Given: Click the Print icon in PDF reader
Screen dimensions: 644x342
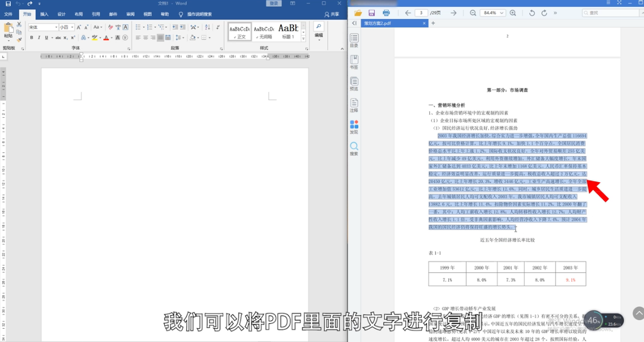Looking at the screenshot, I should click(x=386, y=13).
